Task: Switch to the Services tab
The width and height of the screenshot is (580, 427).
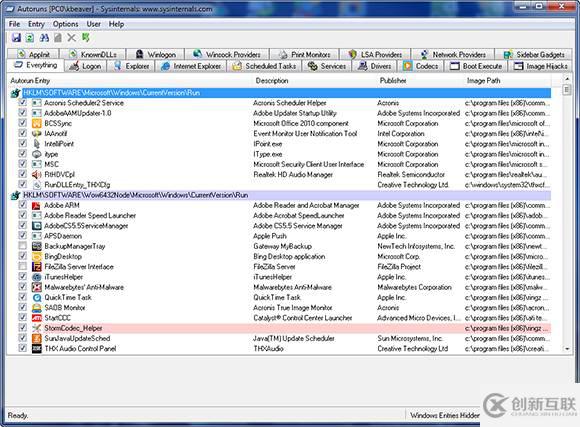Action: click(327, 66)
